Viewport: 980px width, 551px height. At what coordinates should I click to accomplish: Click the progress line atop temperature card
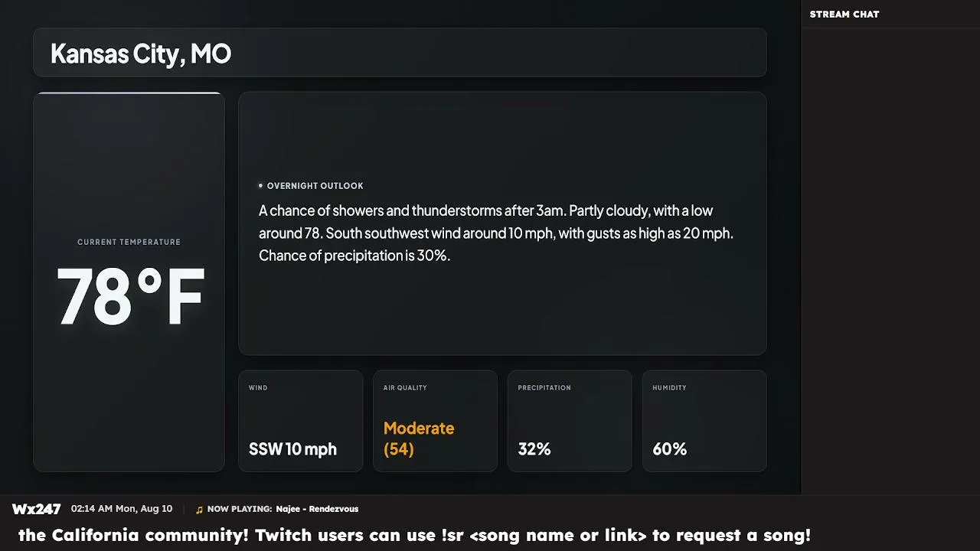[129, 93]
